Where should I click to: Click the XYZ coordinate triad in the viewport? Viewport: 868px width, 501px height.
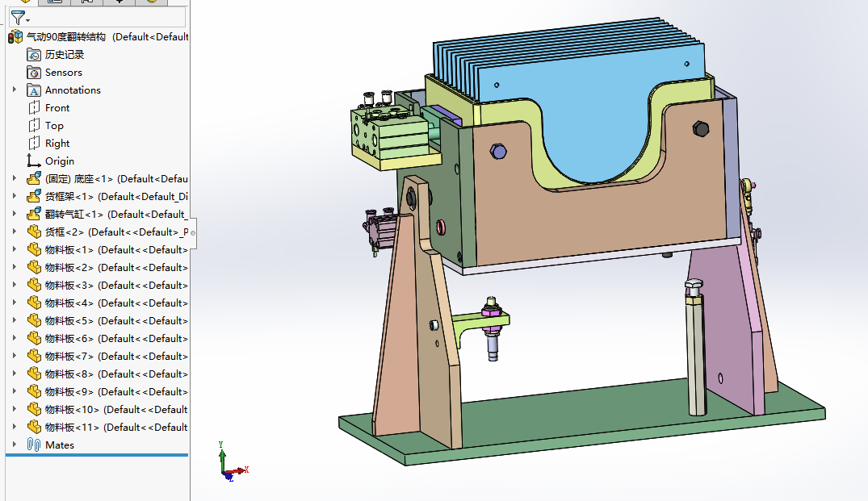point(233,462)
